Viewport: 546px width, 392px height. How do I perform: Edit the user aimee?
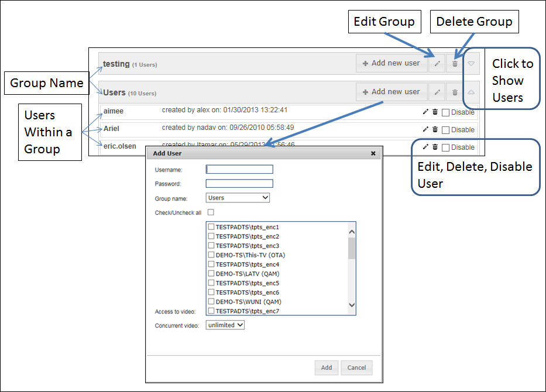click(x=425, y=112)
